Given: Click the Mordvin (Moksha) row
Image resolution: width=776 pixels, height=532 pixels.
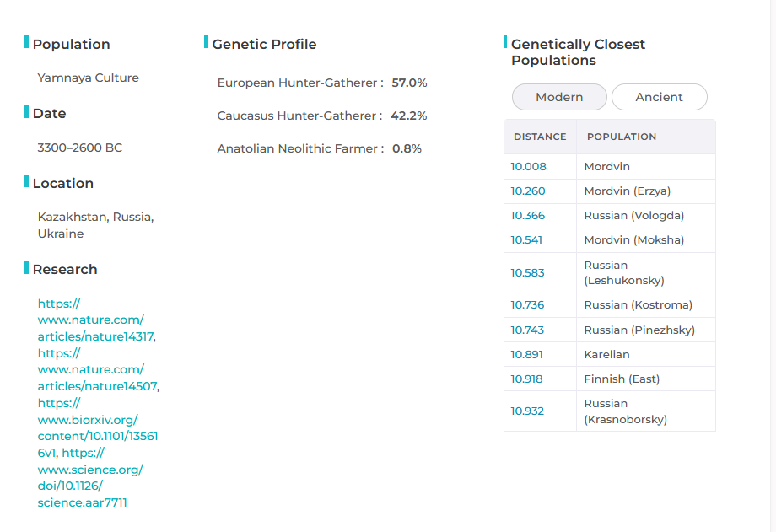Looking at the screenshot, I should (634, 240).
